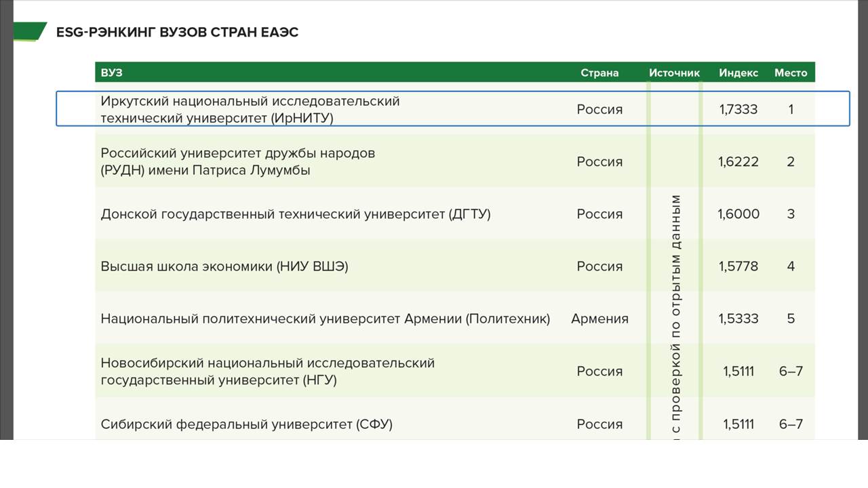Select 'Донской государственный технический университет (ДГТУ)'
Screen dimensions: 868x488
[296, 214]
